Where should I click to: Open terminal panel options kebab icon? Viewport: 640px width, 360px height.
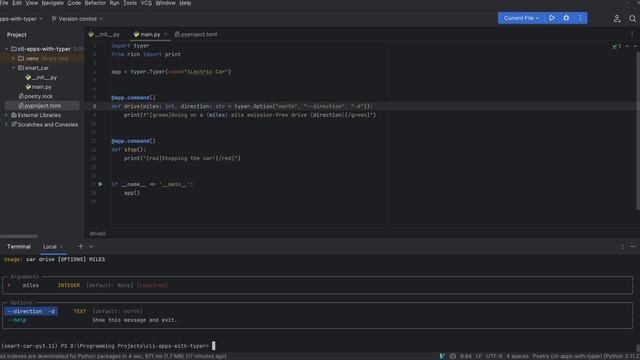(622, 247)
